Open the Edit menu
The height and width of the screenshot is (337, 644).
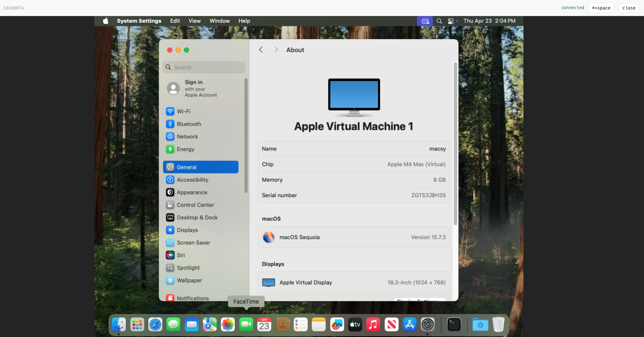175,21
